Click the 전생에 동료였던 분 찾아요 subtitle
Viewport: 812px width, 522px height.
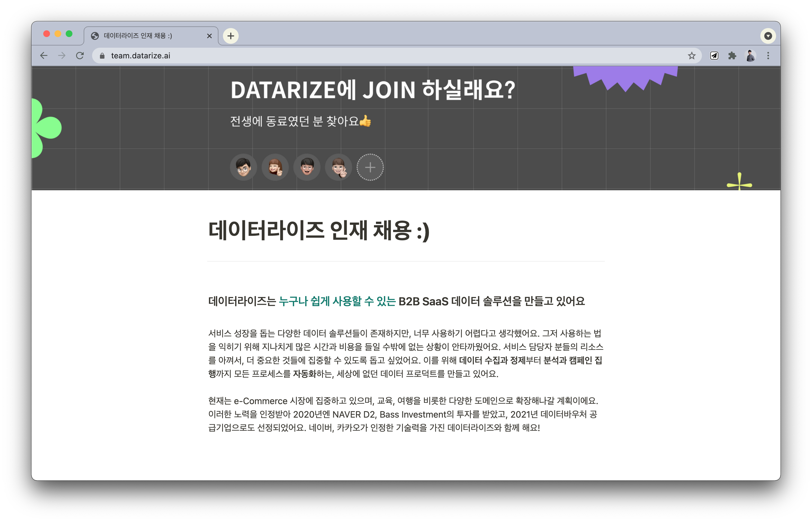click(x=301, y=121)
